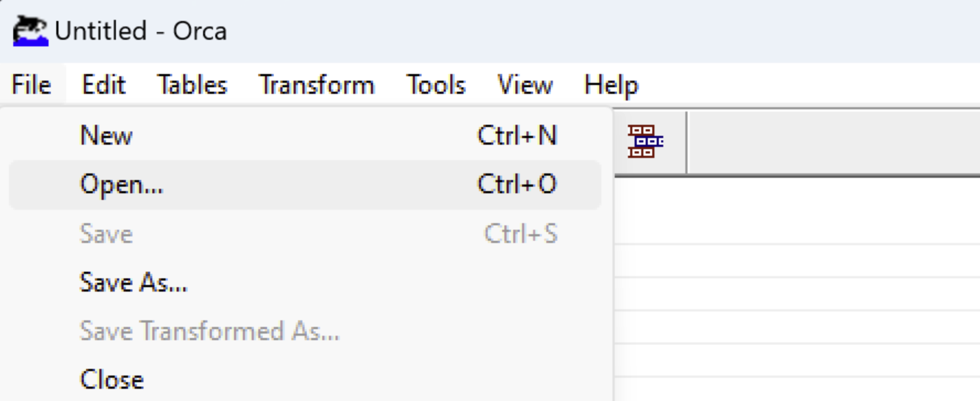Select Close in the File menu
Image resolution: width=980 pixels, height=401 pixels.
click(305, 379)
